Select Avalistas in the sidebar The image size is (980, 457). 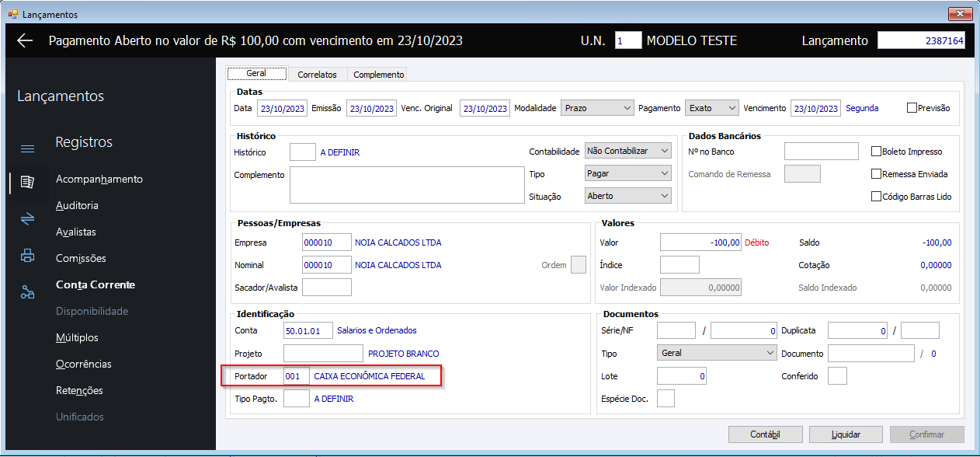point(76,232)
